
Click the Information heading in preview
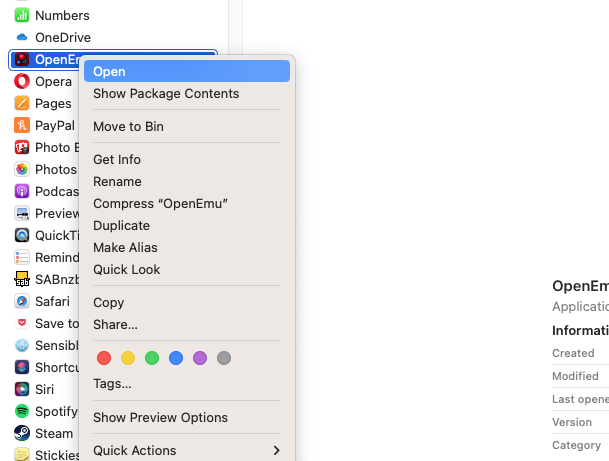[x=580, y=331]
